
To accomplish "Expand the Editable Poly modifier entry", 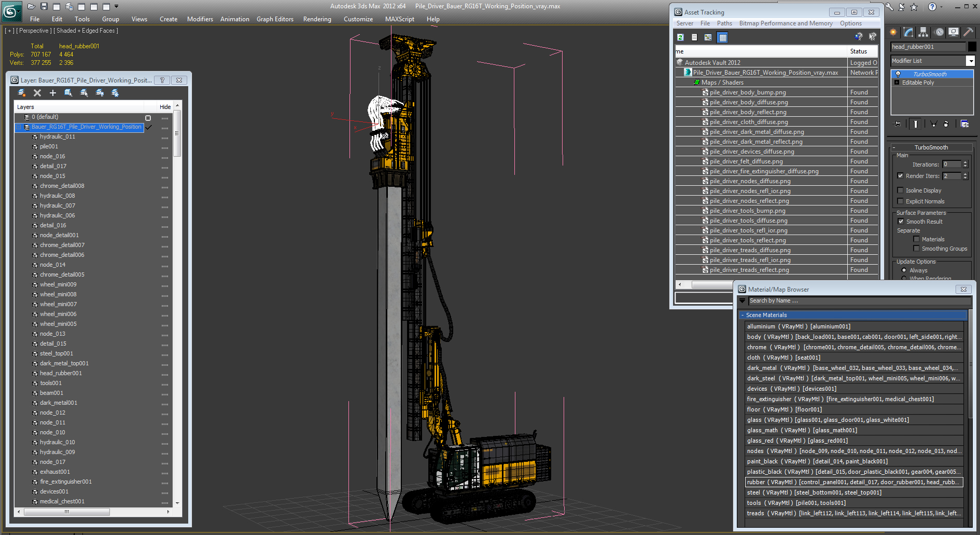I will pos(897,83).
